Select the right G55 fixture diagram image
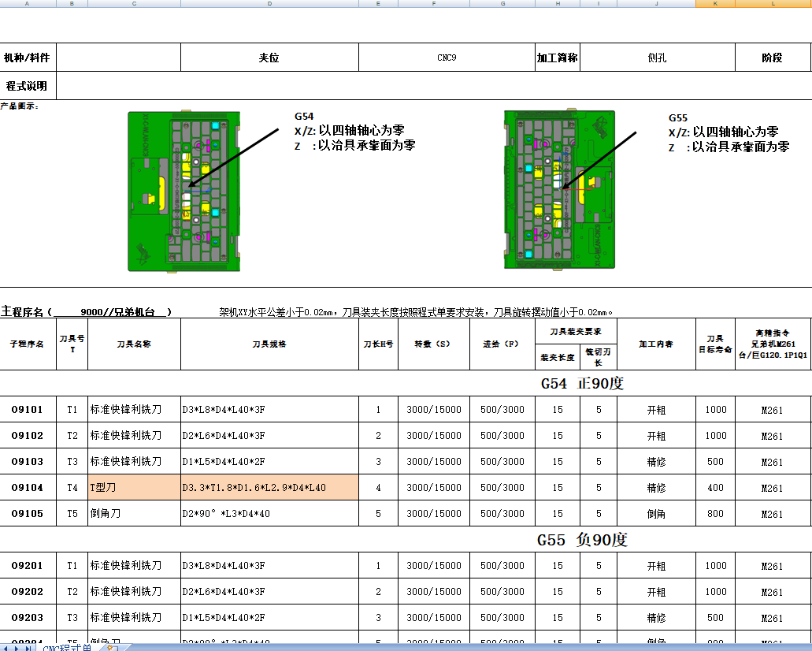Screen dimensions: 812x651 pos(559,193)
